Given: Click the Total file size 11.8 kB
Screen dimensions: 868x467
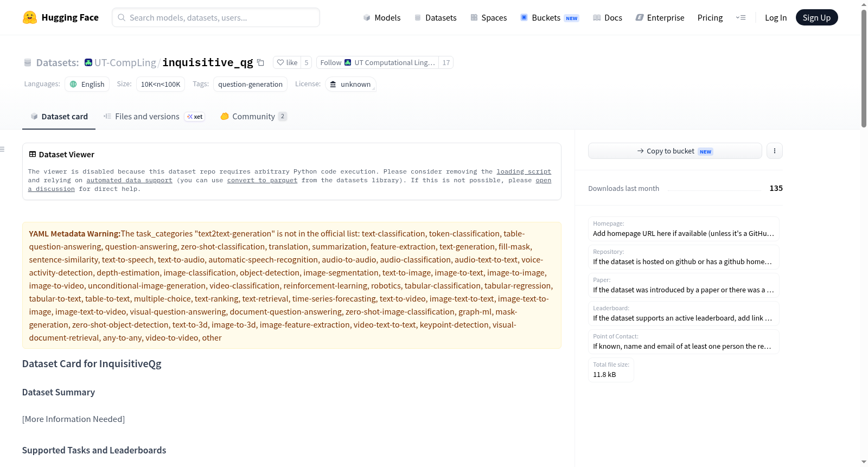Looking at the screenshot, I should [611, 370].
